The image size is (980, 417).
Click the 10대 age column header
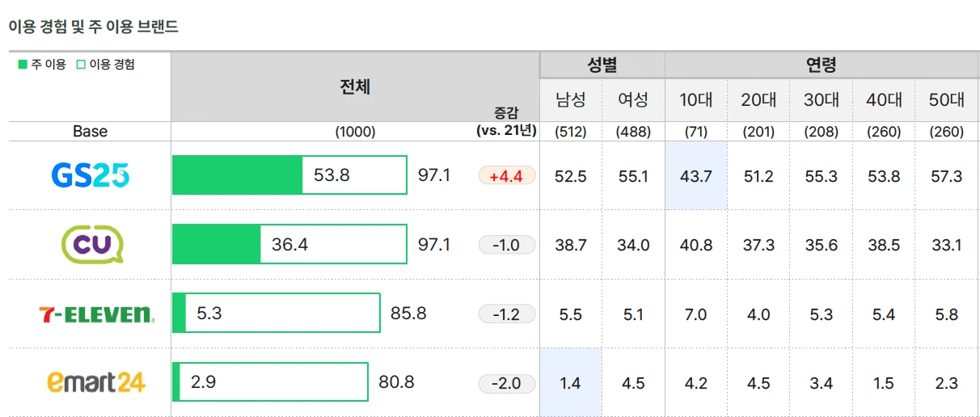[696, 100]
